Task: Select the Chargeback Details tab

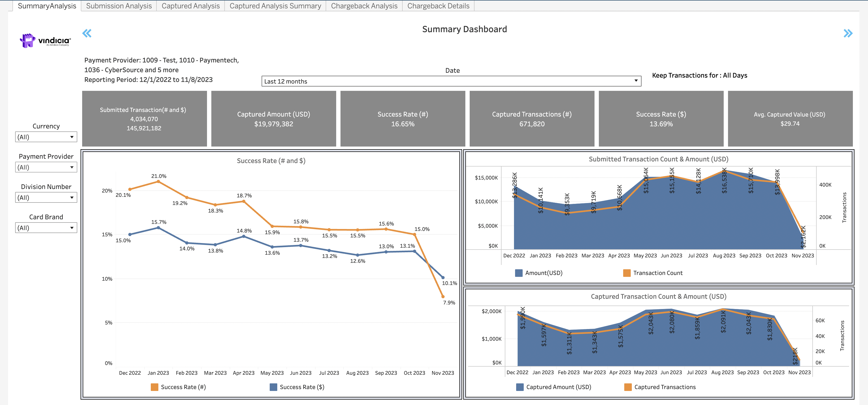Action: [438, 6]
